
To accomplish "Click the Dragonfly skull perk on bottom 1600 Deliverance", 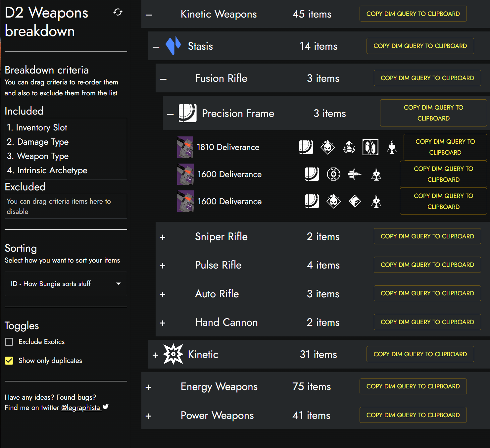I will [x=333, y=201].
